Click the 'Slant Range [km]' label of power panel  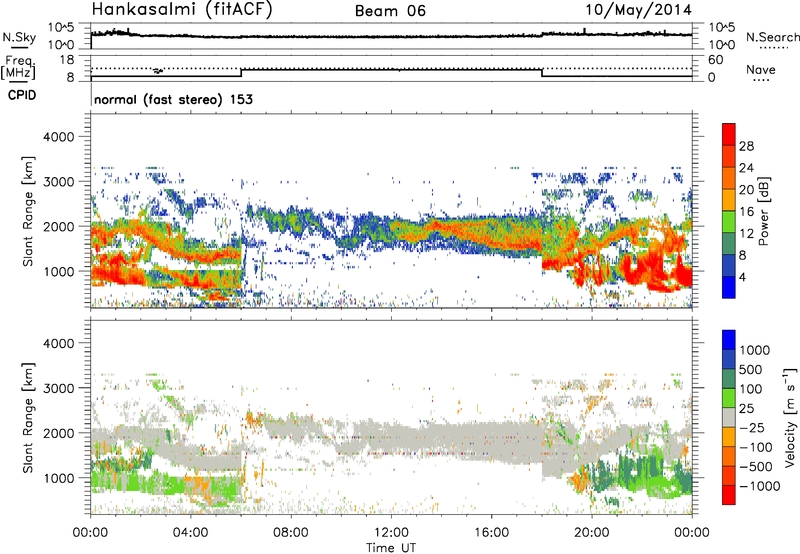pos(28,211)
